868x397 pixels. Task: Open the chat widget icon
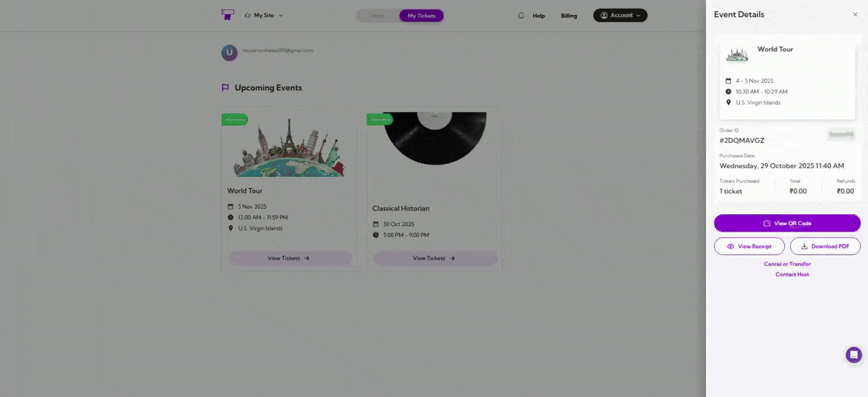click(x=854, y=354)
